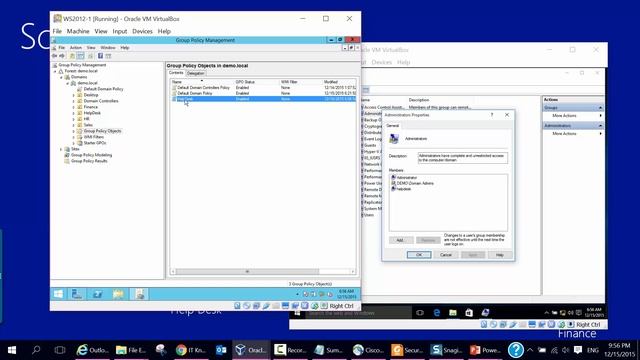Open PowerShell in WS2012 guest taskbar
Screen dimensions: 640x360
[x=98, y=294]
